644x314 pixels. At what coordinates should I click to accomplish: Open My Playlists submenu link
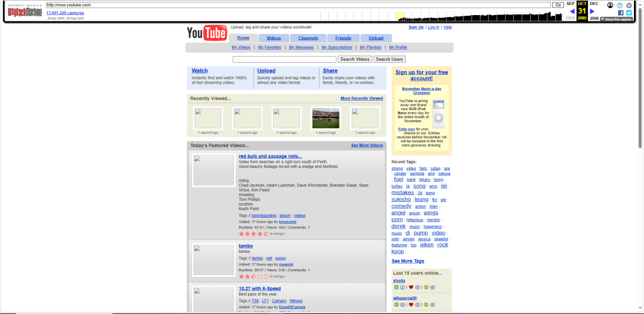tap(370, 47)
